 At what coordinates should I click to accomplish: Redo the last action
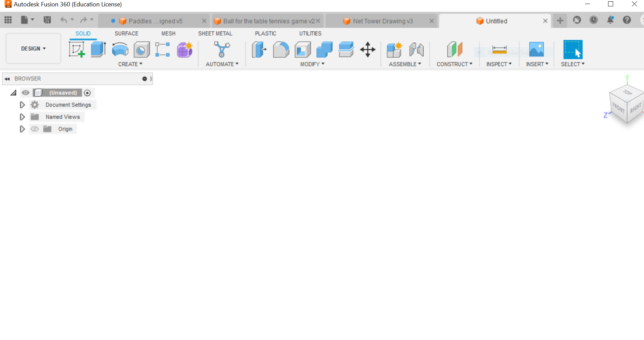click(84, 20)
